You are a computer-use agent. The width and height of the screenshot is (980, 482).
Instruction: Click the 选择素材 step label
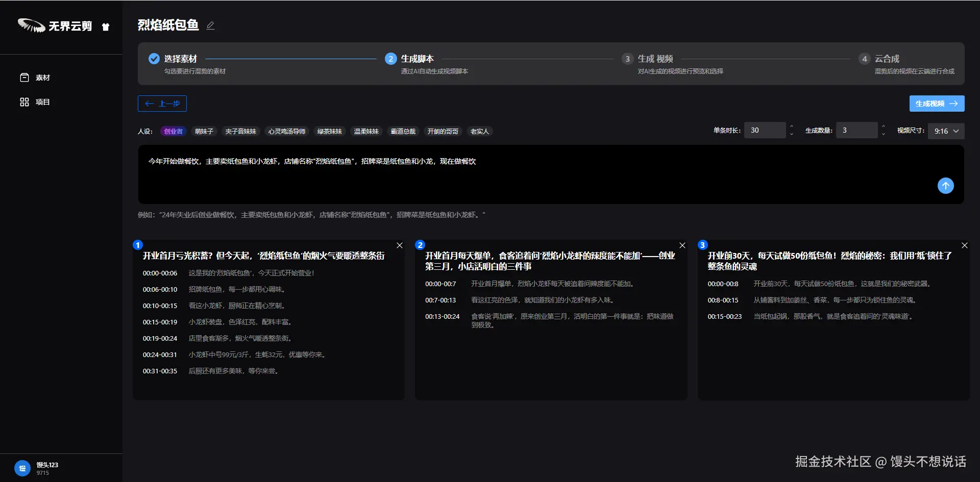[x=180, y=59]
